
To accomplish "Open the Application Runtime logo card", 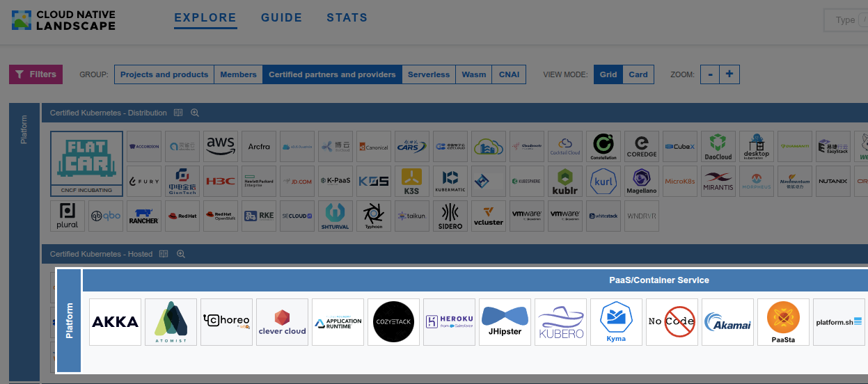I will pyautogui.click(x=338, y=322).
